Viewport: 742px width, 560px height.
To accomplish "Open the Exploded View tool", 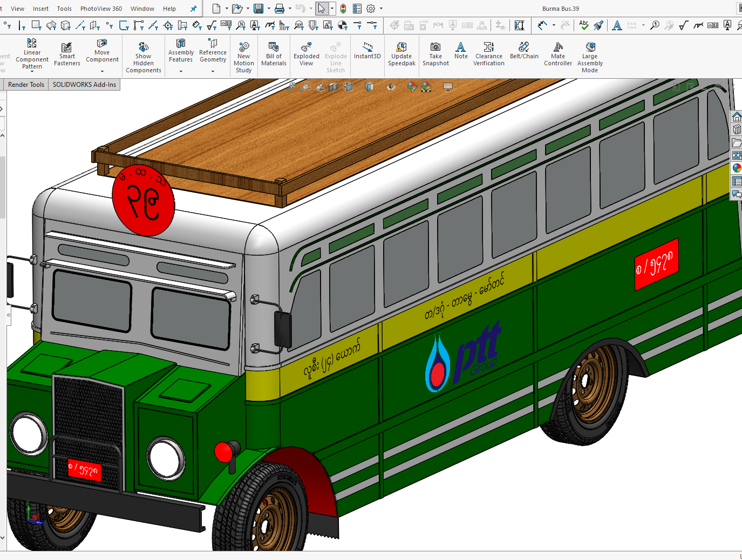I will 306,54.
